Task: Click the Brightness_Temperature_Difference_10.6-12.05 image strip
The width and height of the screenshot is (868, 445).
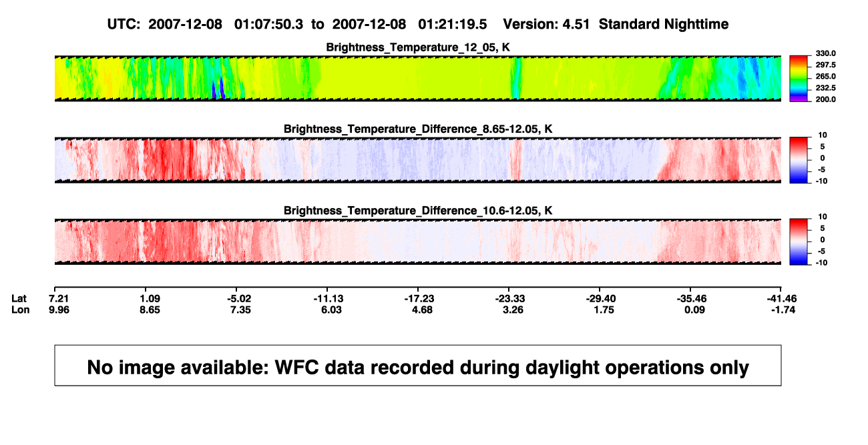Action: pyautogui.click(x=417, y=242)
